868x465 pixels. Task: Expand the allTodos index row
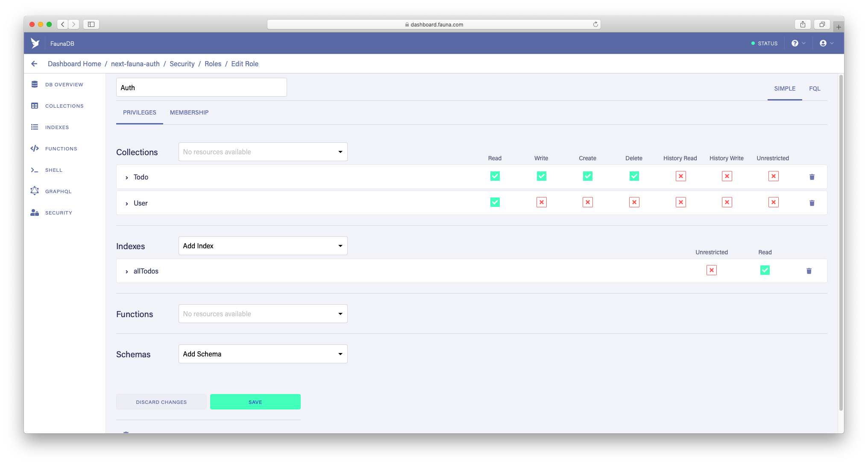tap(127, 271)
